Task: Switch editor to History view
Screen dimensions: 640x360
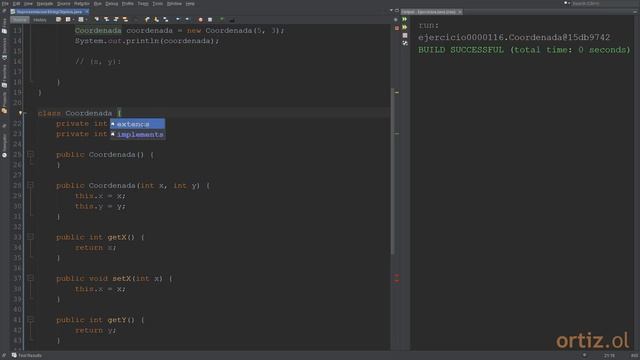Action: 40,20
